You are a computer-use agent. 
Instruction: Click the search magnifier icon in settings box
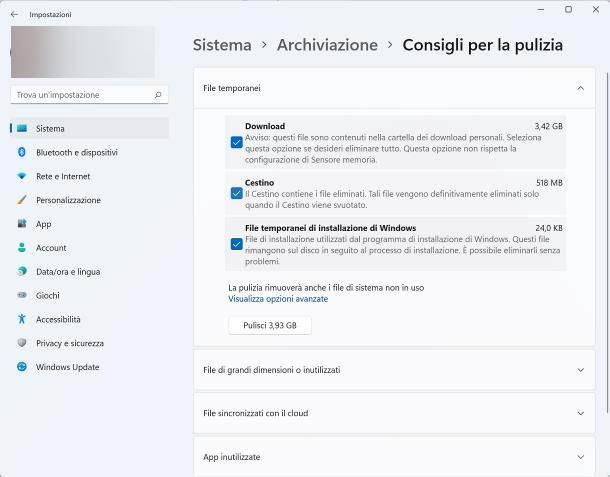[x=158, y=95]
